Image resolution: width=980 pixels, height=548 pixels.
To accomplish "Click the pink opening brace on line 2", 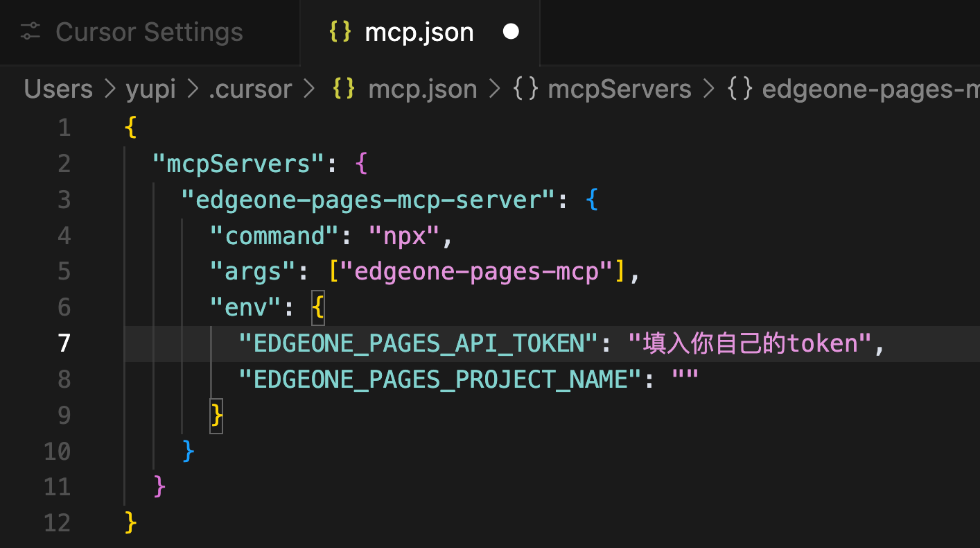I will point(361,164).
